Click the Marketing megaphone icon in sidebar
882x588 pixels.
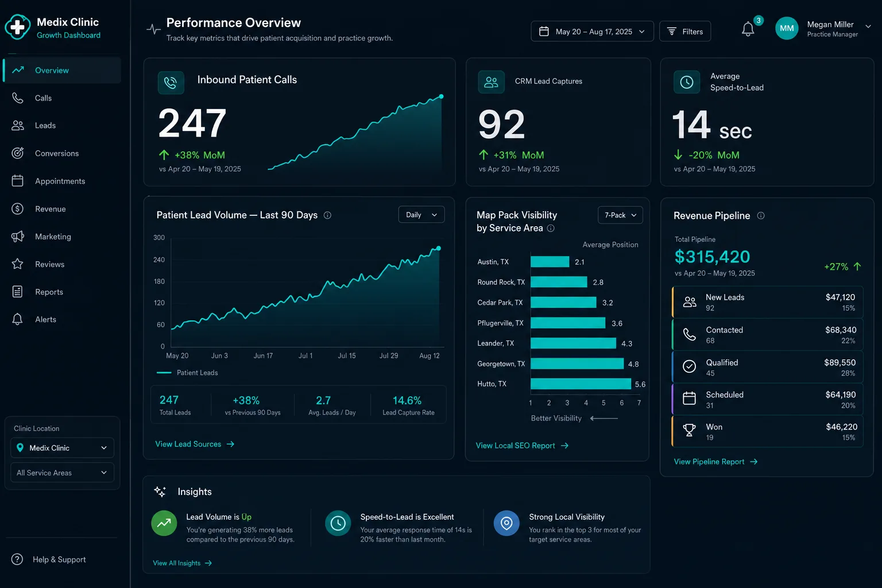point(18,237)
